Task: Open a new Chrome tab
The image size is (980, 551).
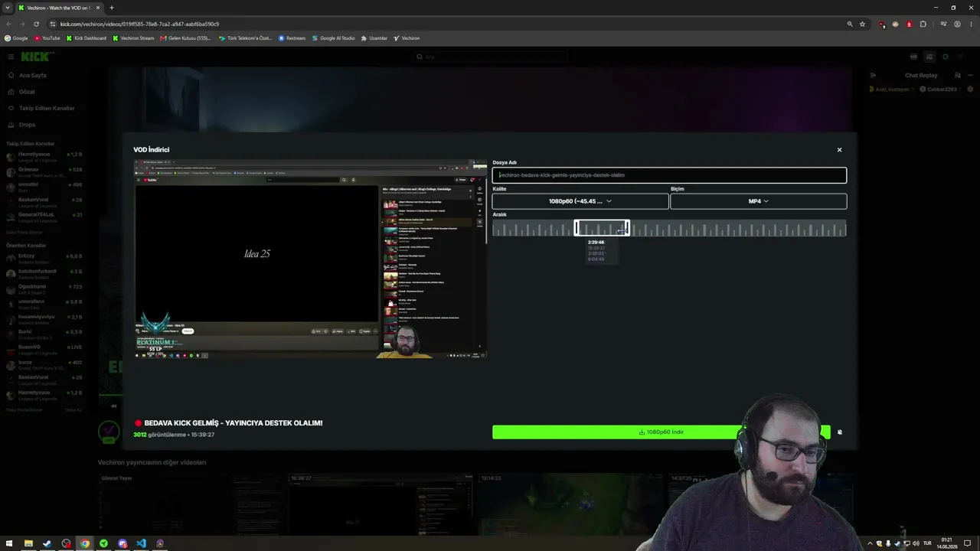Action: pos(112,8)
